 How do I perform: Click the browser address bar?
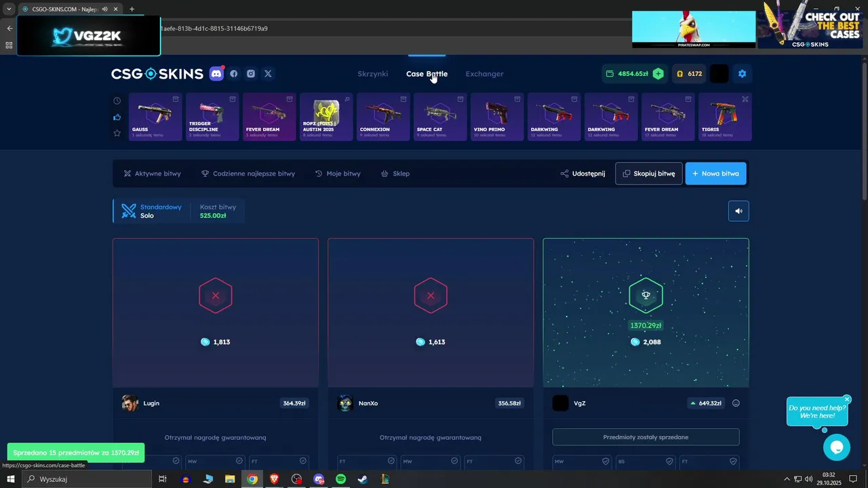(x=393, y=28)
